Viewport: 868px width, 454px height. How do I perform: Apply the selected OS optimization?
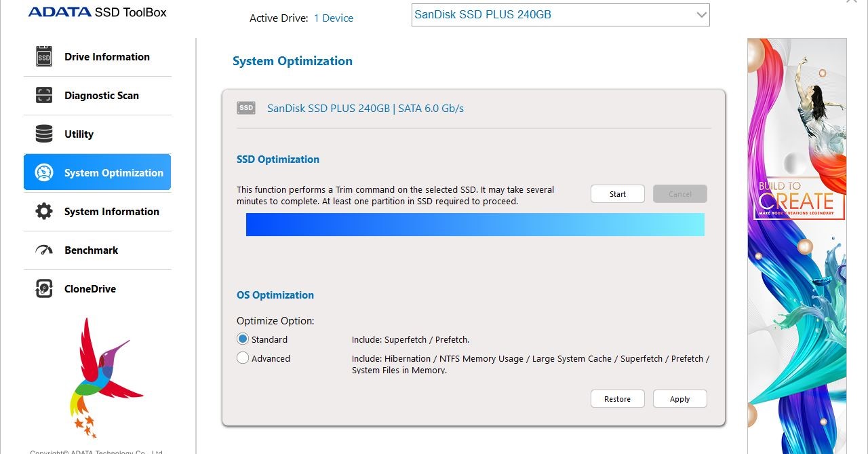point(680,399)
